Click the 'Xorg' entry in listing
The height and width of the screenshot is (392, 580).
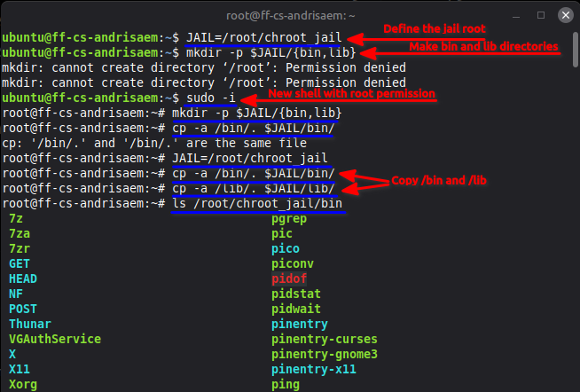coord(23,385)
